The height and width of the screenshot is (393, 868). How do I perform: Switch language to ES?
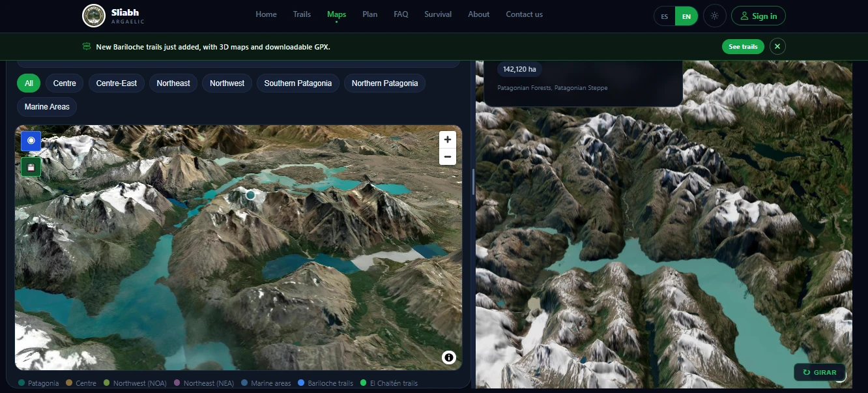coord(664,16)
